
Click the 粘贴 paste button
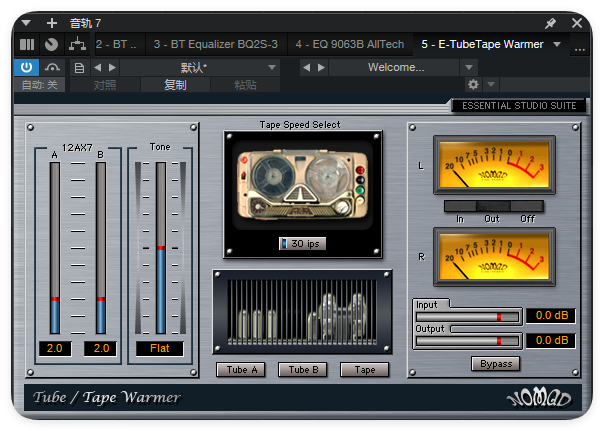point(245,85)
